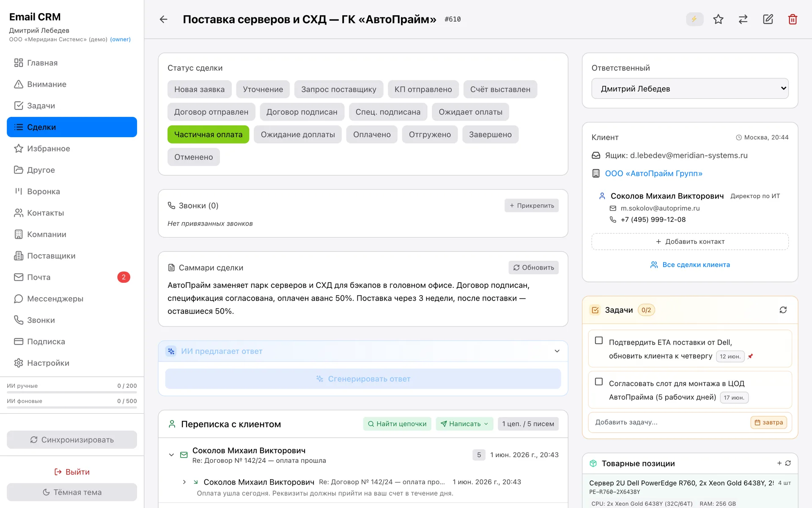Open Настройки in the sidebar
Viewport: 812px width, 508px height.
72,363
